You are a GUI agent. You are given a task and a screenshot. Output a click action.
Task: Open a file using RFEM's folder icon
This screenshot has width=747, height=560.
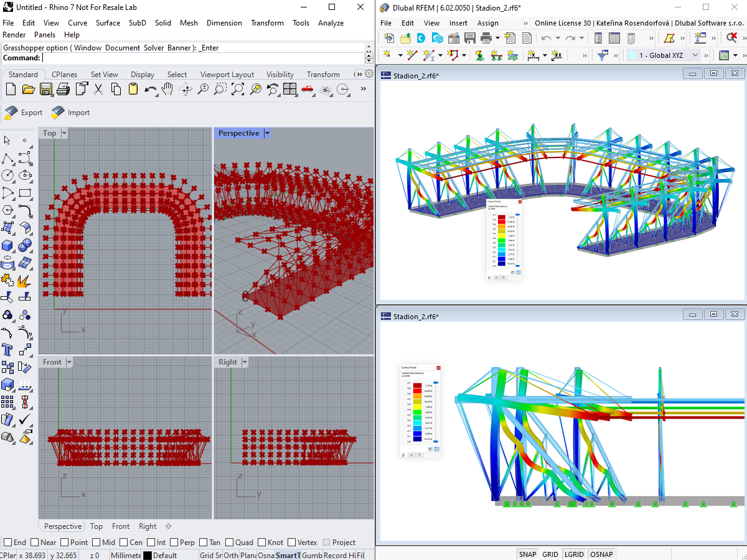[x=405, y=37]
